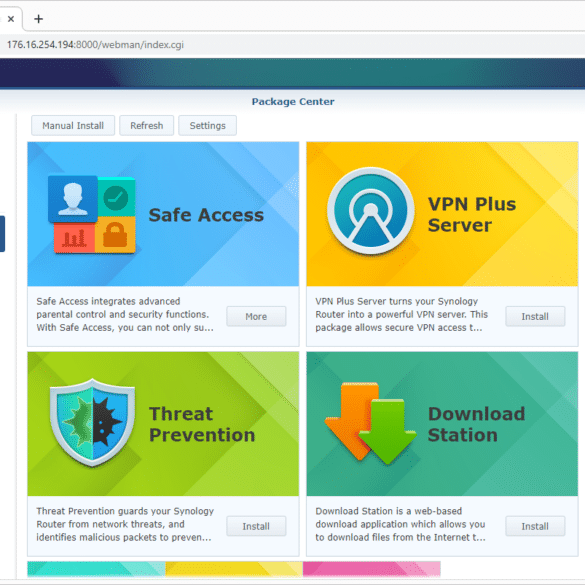Image resolution: width=585 pixels, height=585 pixels.
Task: Click the Download Station arrows icon
Action: click(370, 423)
